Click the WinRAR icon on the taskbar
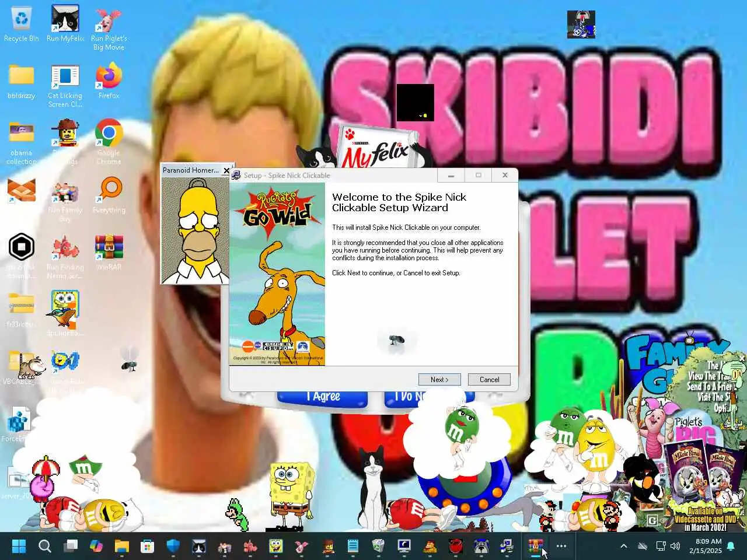Screen dimensions: 747x560 [536, 546]
